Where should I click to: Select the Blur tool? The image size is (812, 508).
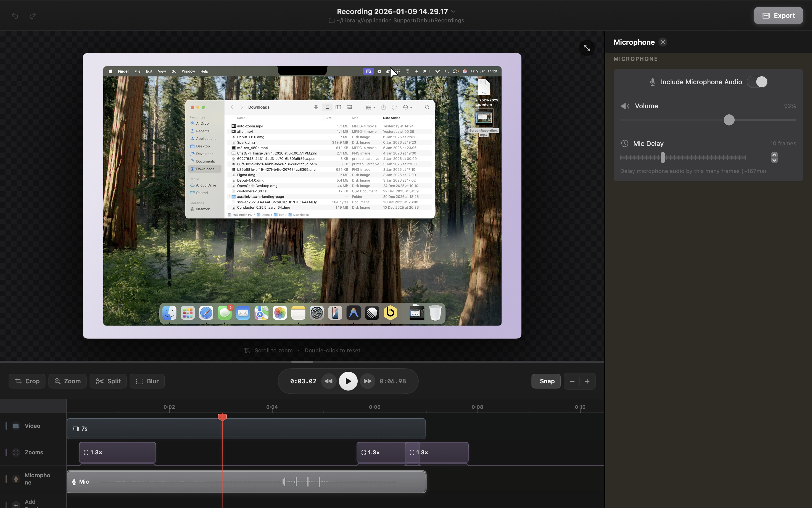tap(147, 381)
